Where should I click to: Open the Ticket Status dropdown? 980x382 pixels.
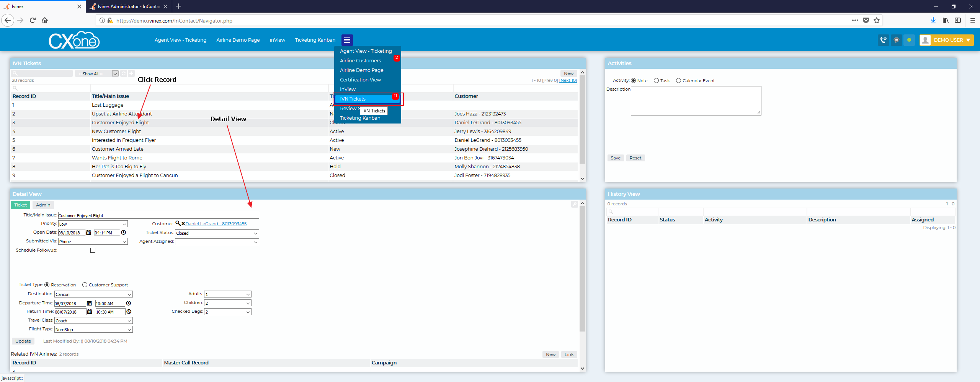217,233
